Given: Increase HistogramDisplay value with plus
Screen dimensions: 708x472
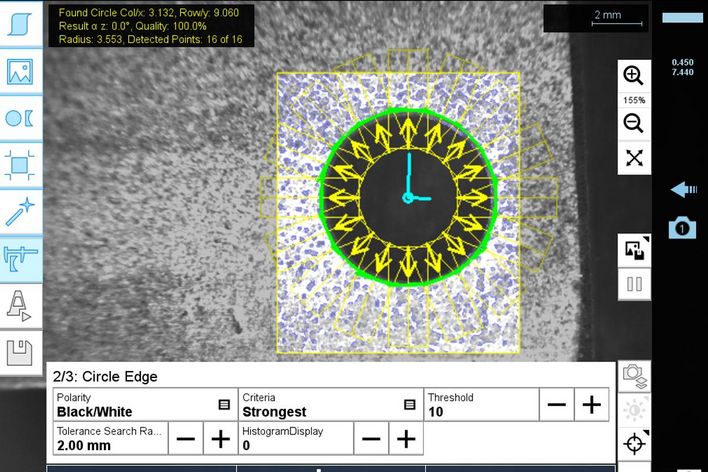Looking at the screenshot, I should tap(405, 438).
